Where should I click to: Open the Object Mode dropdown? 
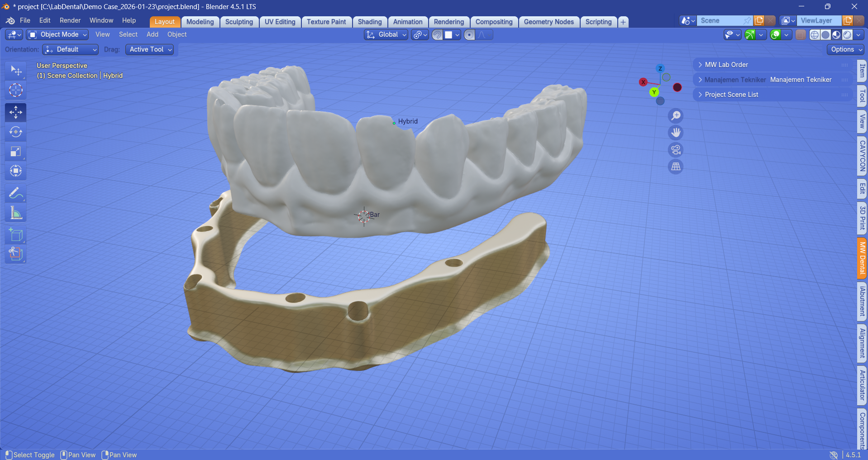coord(57,35)
